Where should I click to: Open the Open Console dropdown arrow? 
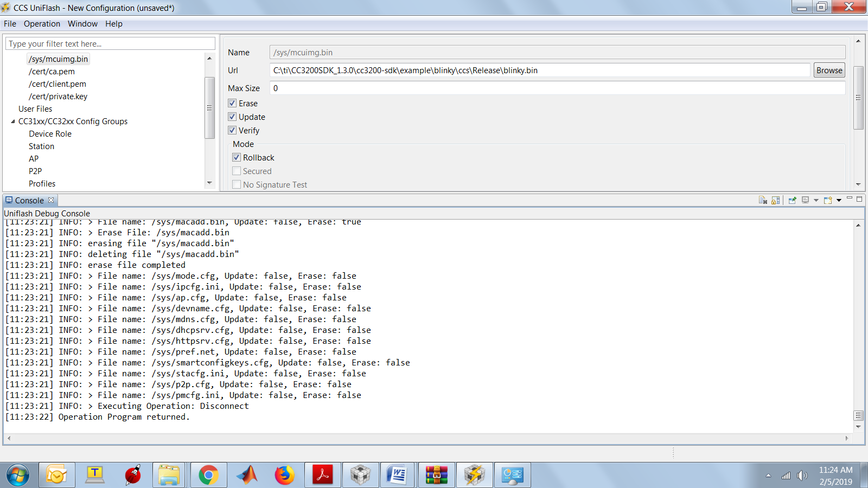(x=839, y=201)
